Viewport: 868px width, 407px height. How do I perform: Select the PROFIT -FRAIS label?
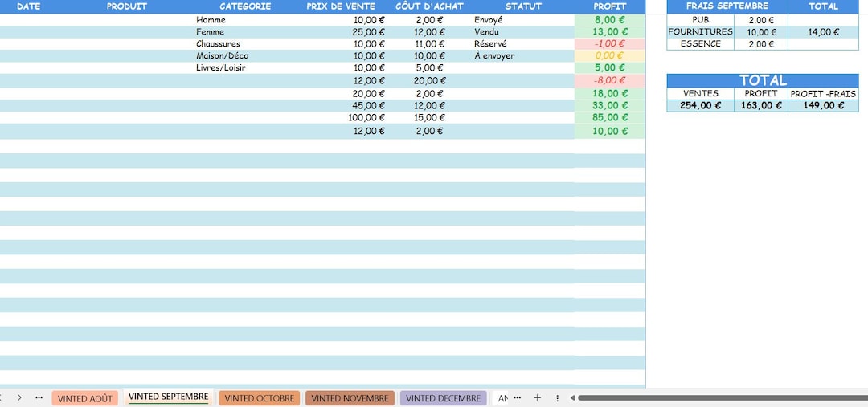point(823,94)
